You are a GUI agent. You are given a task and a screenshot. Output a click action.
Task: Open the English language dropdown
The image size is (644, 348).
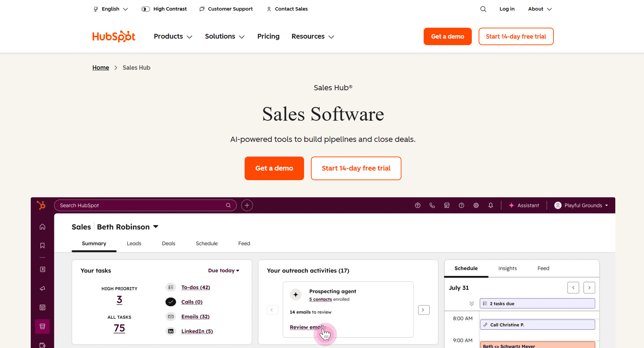coord(111,9)
